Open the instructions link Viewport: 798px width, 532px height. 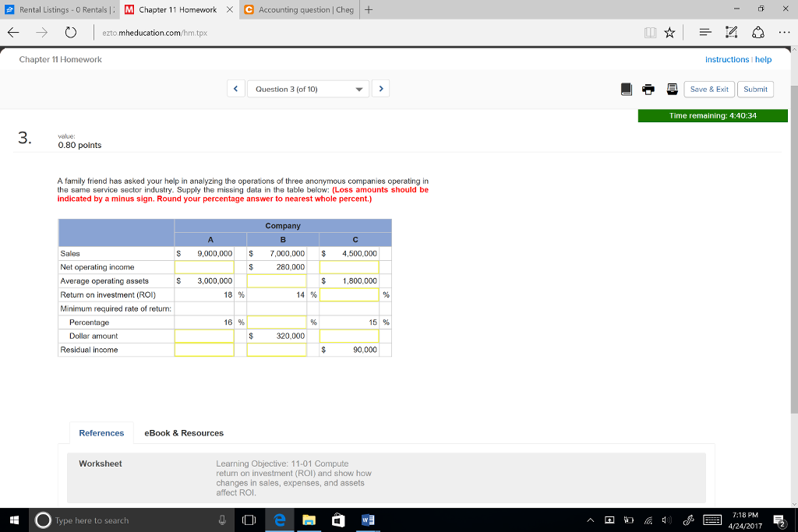(727, 59)
